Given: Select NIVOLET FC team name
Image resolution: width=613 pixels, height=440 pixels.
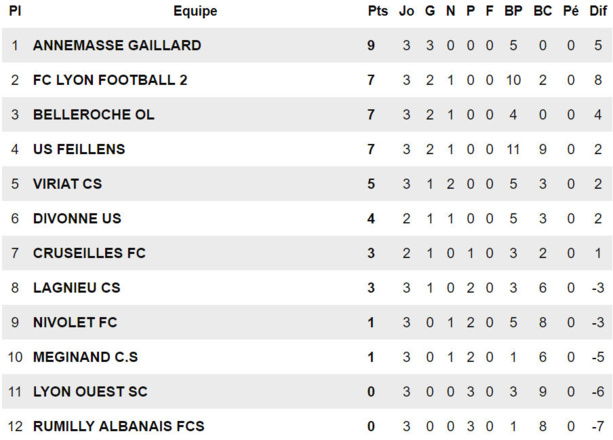Looking at the screenshot, I should 75,322.
